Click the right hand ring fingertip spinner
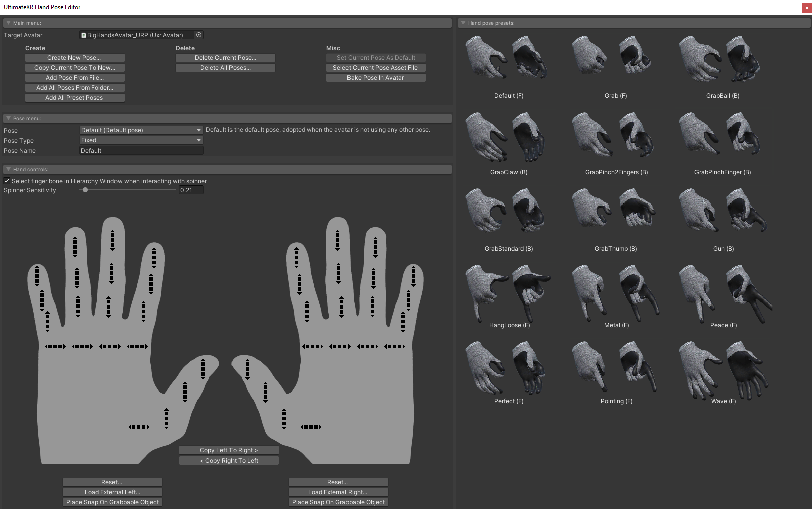The width and height of the screenshot is (812, 509). click(x=375, y=247)
